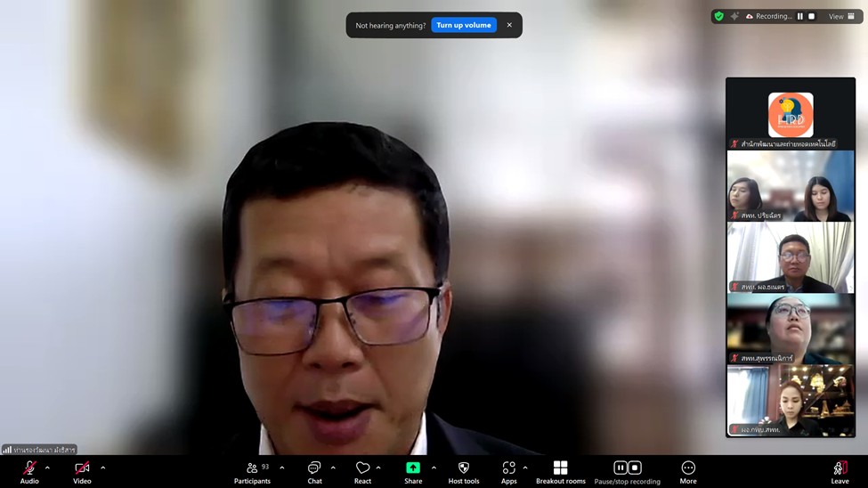Dismiss the 'Not hearing anything?' notification
The height and width of the screenshot is (488, 868).
pyautogui.click(x=509, y=25)
